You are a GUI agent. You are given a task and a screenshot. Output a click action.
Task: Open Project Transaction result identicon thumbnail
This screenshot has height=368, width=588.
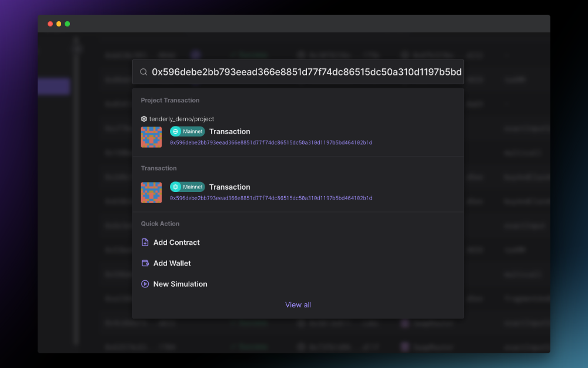[x=152, y=137]
